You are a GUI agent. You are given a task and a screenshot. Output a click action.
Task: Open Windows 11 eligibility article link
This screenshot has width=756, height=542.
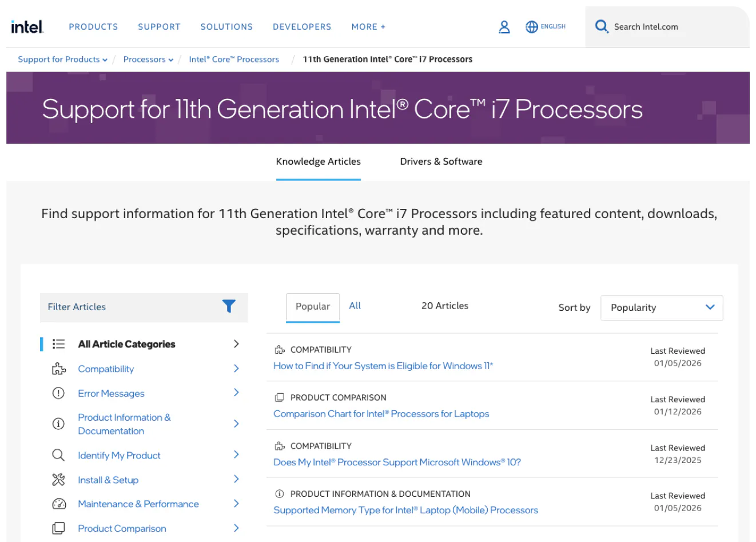[x=383, y=366]
